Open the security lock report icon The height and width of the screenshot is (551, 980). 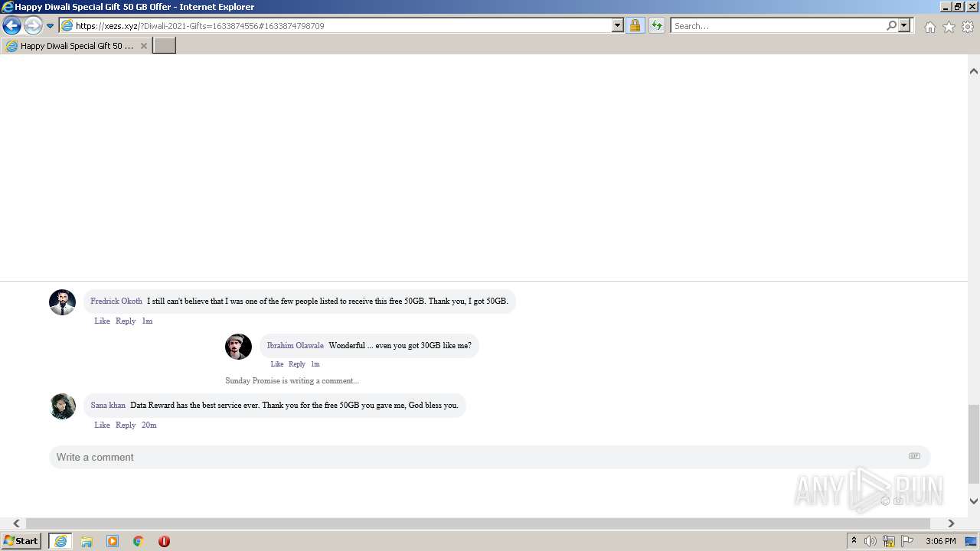(635, 25)
